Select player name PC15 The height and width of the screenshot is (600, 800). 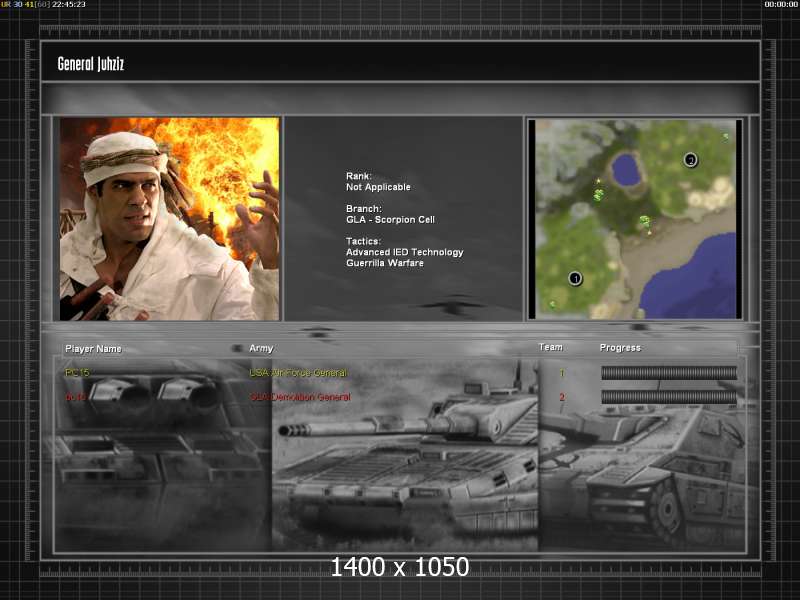77,373
